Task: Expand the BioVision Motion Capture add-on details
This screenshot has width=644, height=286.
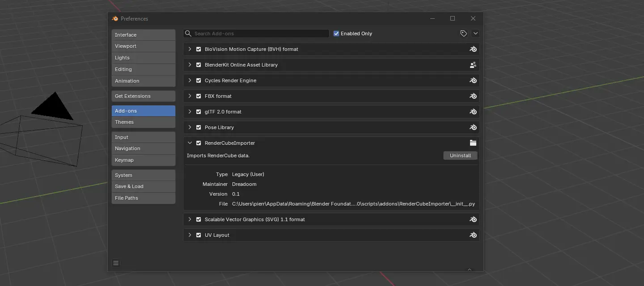Action: [190, 49]
